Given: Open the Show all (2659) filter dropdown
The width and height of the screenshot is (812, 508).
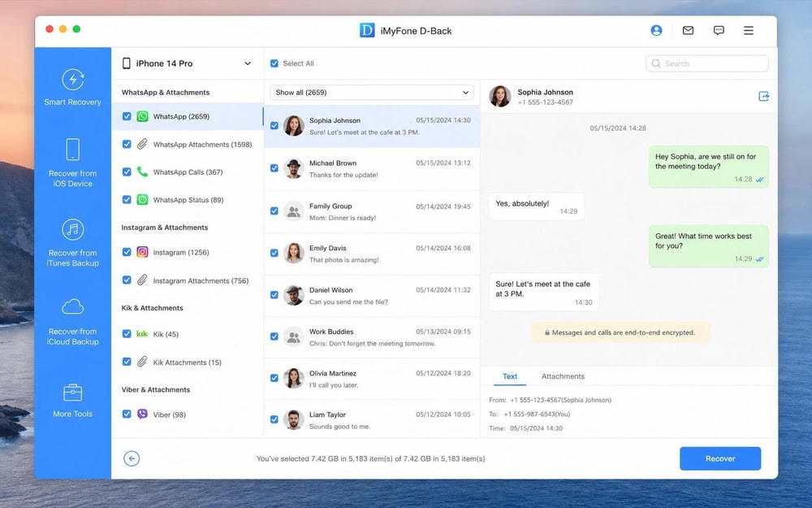Looking at the screenshot, I should (x=372, y=93).
